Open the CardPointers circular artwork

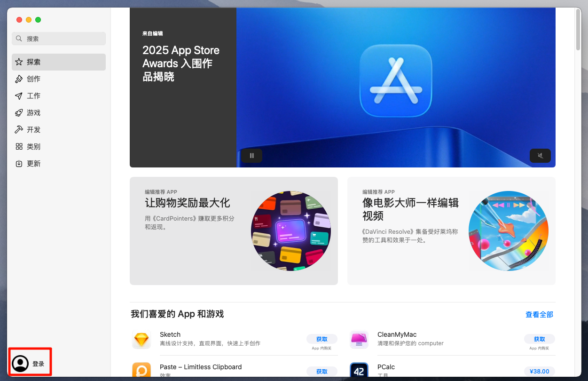pyautogui.click(x=291, y=231)
